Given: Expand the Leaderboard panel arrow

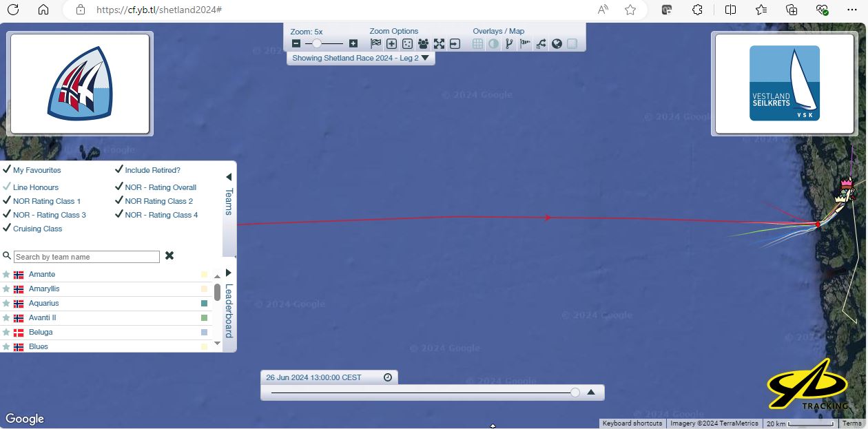Looking at the screenshot, I should 229,273.
